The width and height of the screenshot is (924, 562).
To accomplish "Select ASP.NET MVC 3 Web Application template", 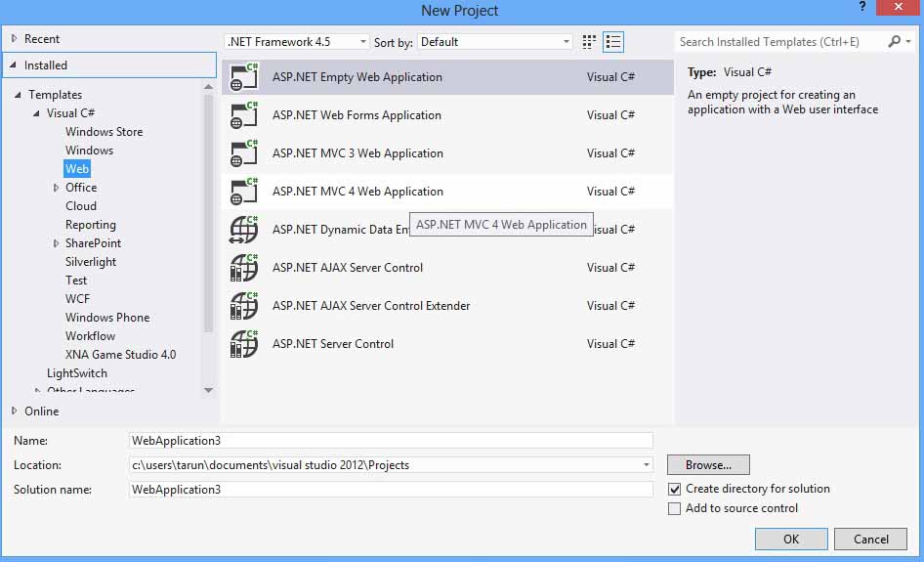I will [x=448, y=153].
